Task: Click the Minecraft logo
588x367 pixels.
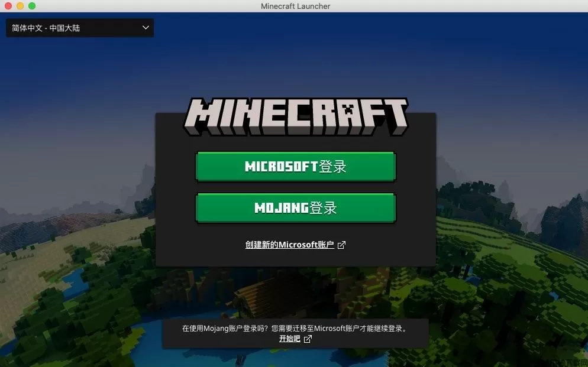Action: tap(296, 117)
